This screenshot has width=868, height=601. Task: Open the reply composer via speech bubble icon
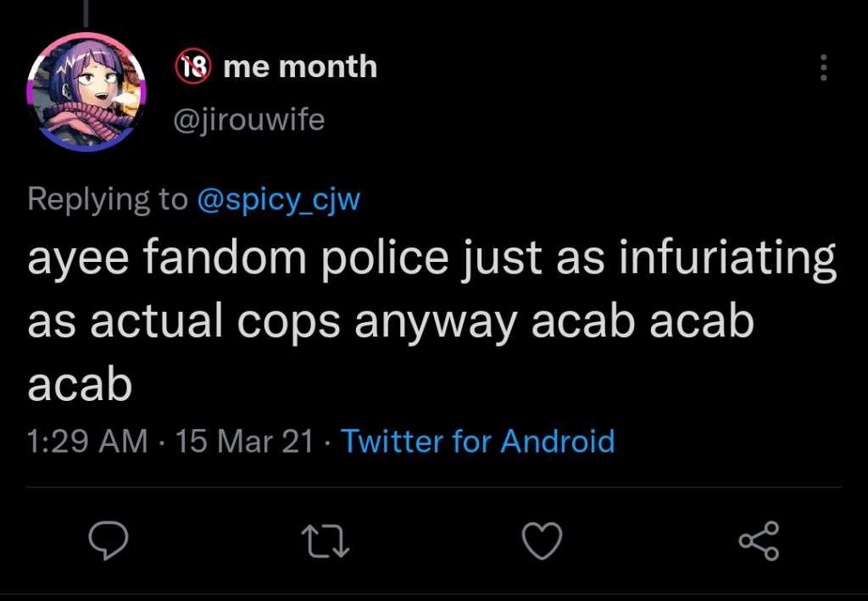108,541
